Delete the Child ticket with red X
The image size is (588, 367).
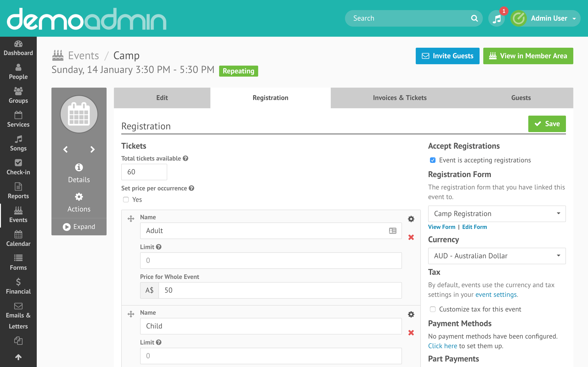pyautogui.click(x=411, y=333)
